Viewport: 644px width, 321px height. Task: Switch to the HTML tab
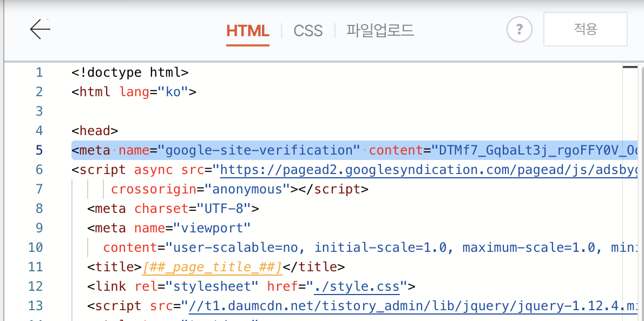248,31
